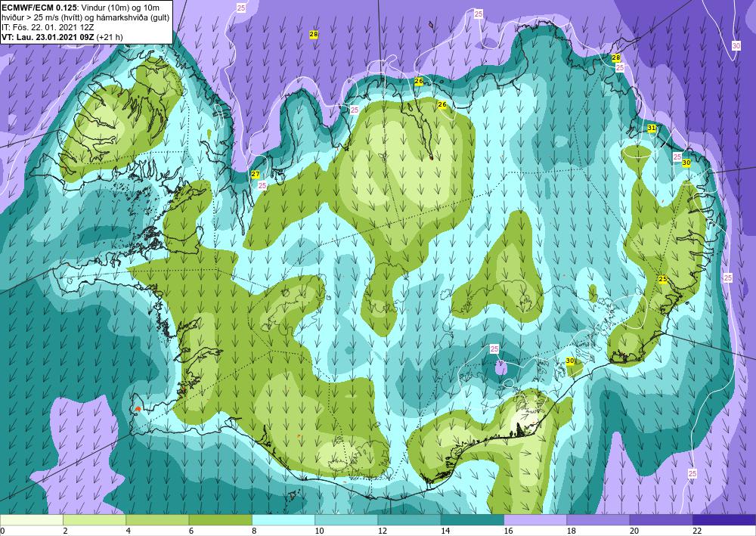
Task: Choose the 10–12 m/s light teal legend swatch
Action: pos(346,519)
